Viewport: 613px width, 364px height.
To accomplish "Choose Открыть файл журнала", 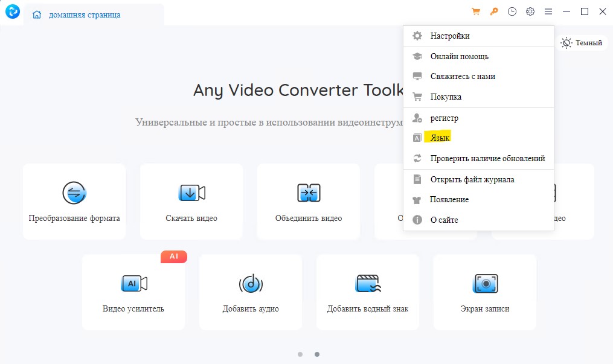I will [478, 180].
